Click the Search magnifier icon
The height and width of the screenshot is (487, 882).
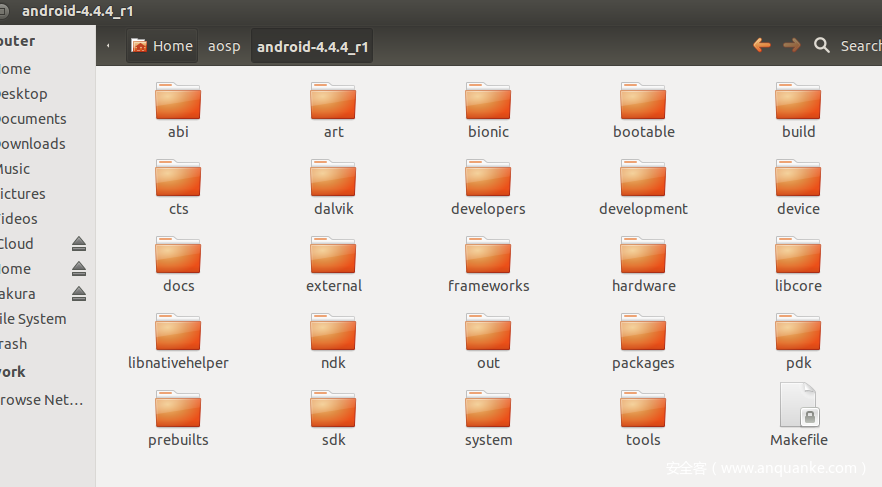click(x=822, y=45)
